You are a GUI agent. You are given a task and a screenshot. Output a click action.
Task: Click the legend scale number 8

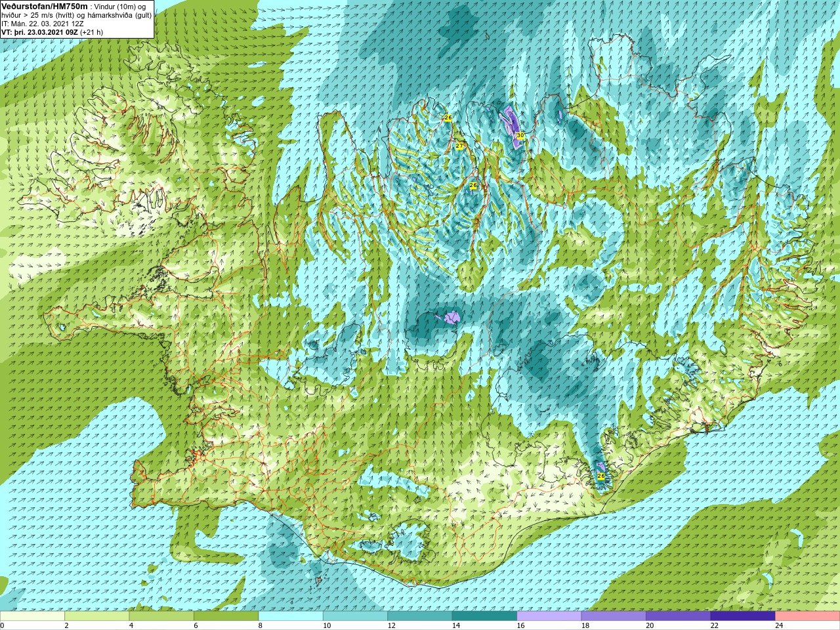[261, 625]
